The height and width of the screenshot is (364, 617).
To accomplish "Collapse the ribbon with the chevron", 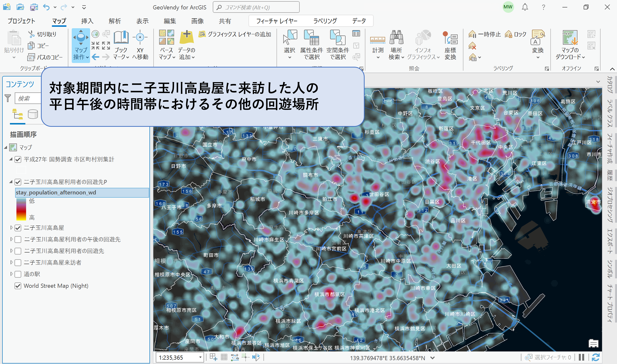I will [612, 69].
